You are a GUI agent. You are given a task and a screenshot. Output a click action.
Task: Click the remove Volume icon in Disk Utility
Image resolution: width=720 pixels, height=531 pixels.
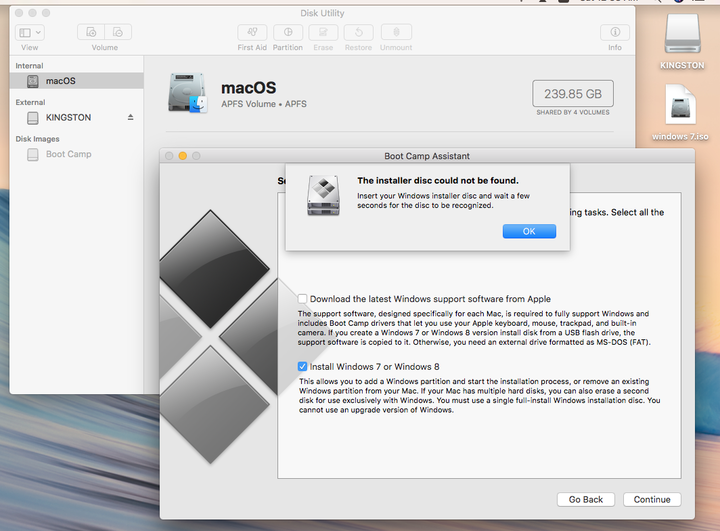pos(118,32)
